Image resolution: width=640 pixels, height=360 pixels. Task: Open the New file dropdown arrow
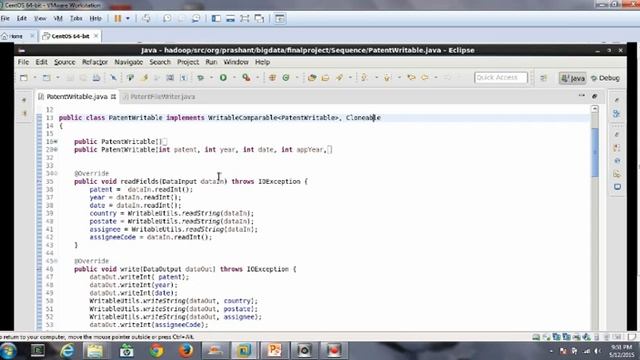(35, 78)
